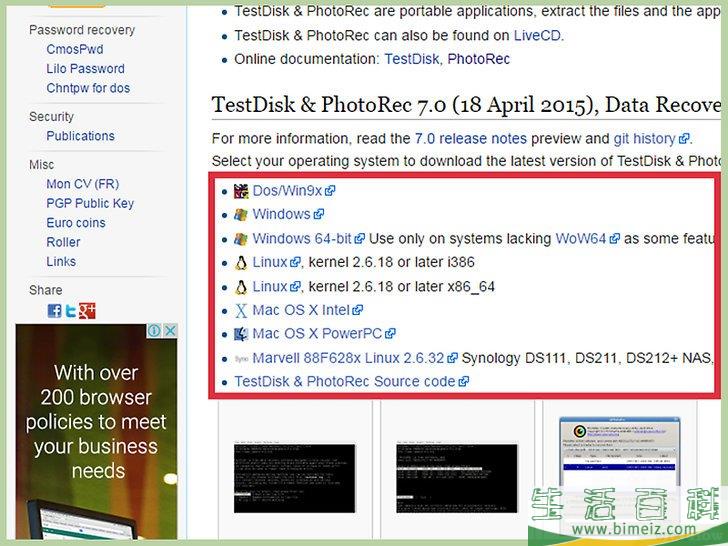Download TestDisk & PhotoRec Source code
This screenshot has width=728, height=546.
345,382
